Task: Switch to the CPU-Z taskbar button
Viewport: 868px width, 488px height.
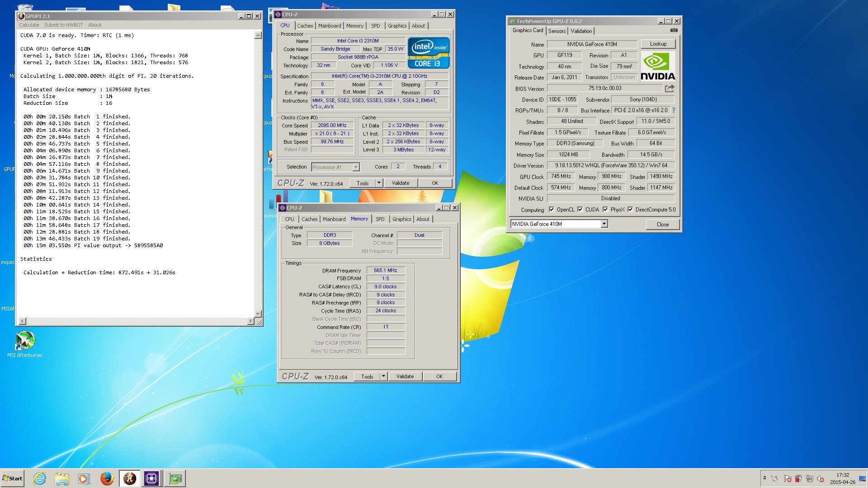Action: click(151, 479)
